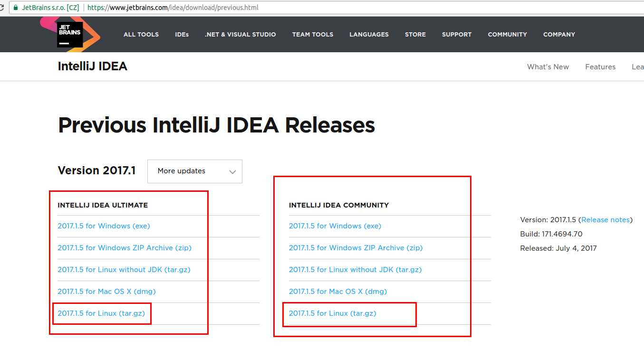Click the 'Build: 171.4694.70' text

551,234
